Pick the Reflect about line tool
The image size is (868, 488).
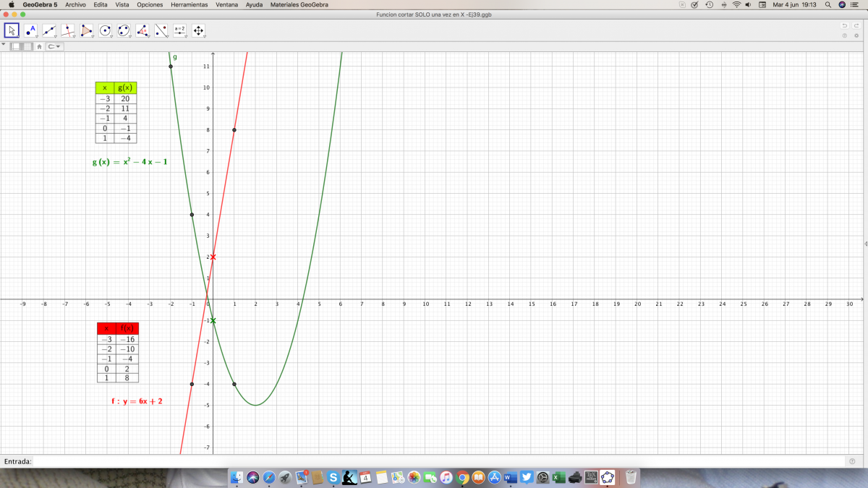pos(161,30)
